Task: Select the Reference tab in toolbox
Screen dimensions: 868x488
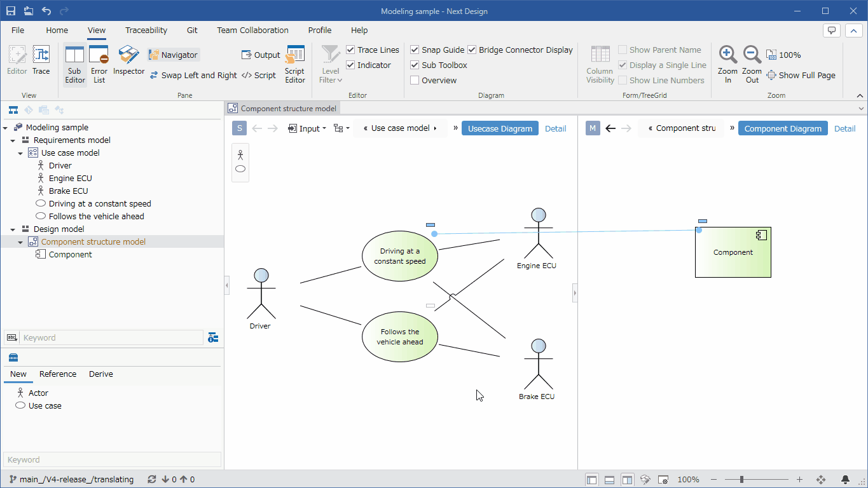Action: pyautogui.click(x=58, y=374)
